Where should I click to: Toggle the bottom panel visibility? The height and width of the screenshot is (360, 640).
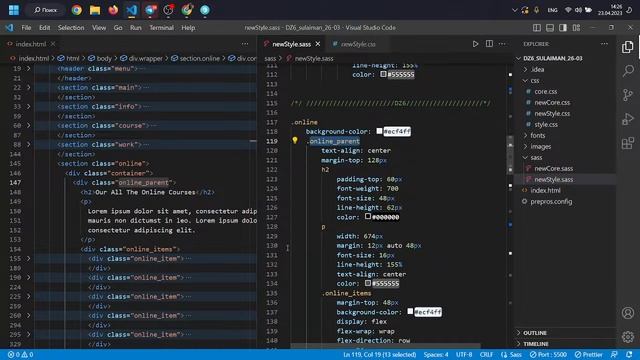[x=550, y=28]
